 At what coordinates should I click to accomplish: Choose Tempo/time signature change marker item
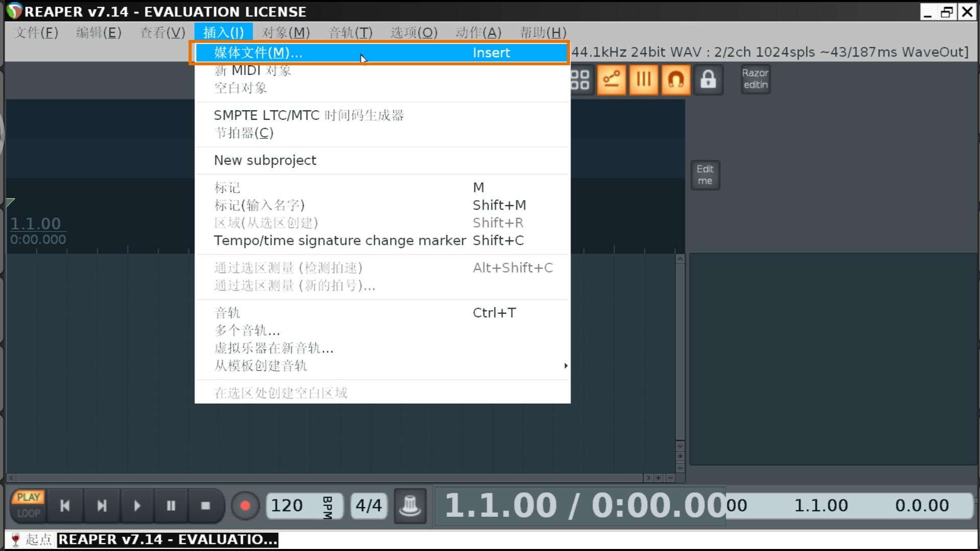[382, 240]
